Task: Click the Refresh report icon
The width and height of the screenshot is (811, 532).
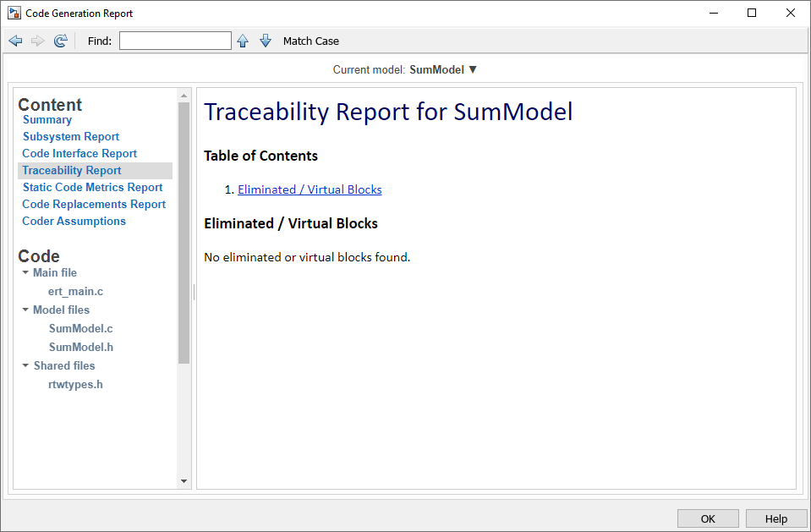Action: (x=60, y=41)
